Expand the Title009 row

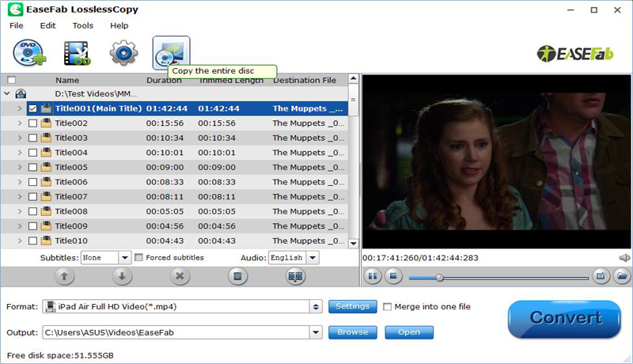19,226
